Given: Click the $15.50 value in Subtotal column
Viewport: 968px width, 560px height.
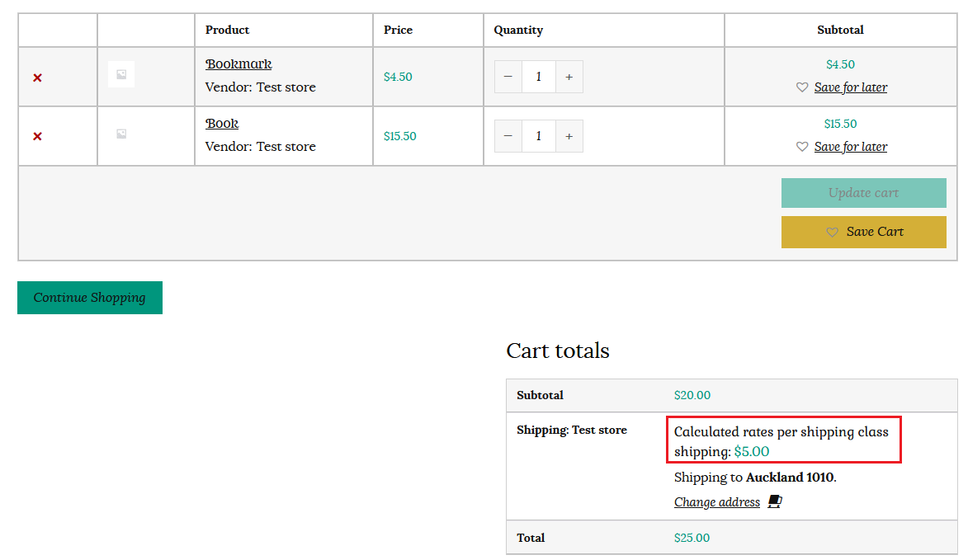Looking at the screenshot, I should point(840,124).
